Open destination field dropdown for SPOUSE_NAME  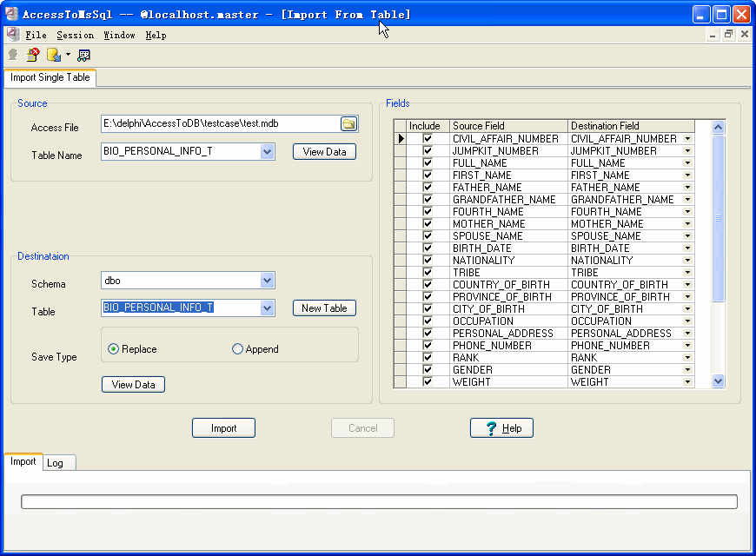tap(688, 235)
